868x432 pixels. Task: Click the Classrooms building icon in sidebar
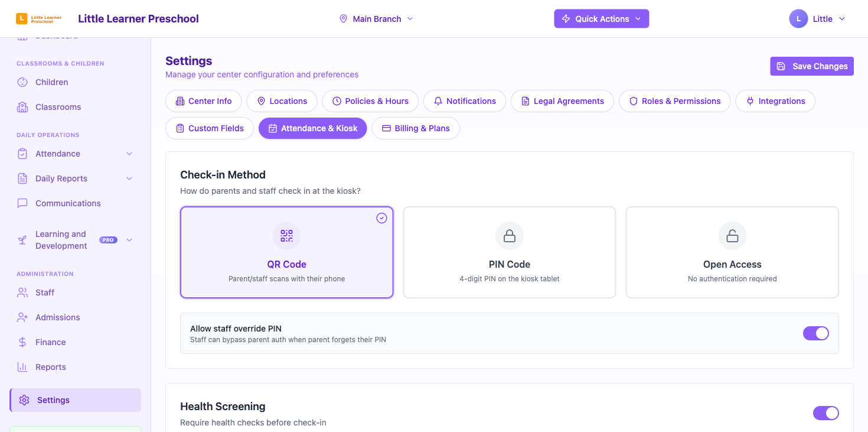(22, 107)
